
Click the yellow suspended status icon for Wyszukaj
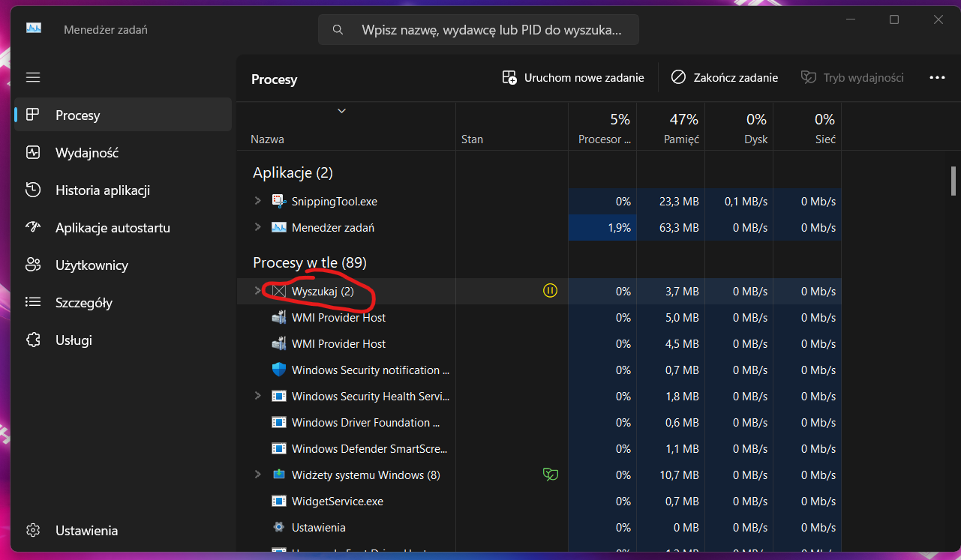click(x=550, y=291)
